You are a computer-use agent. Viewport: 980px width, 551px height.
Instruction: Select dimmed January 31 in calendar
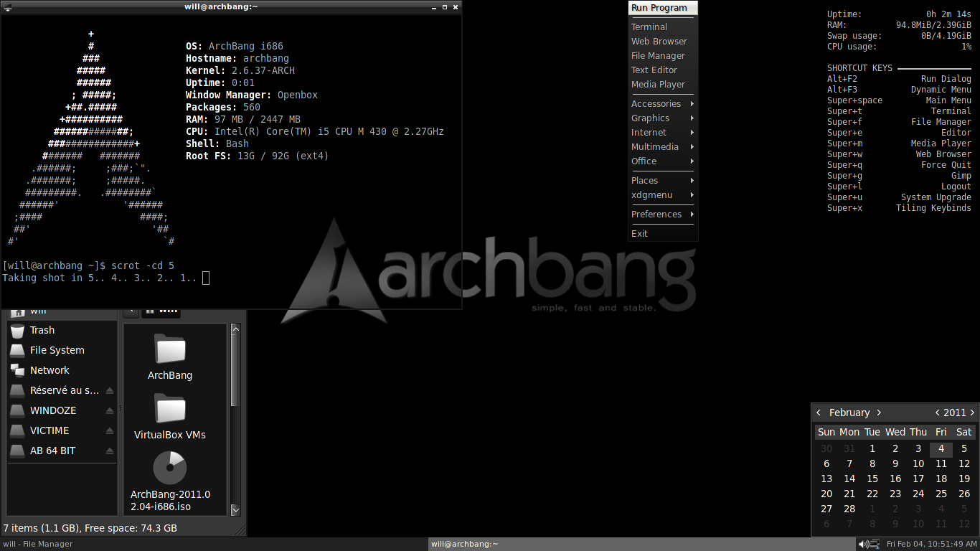849,449
